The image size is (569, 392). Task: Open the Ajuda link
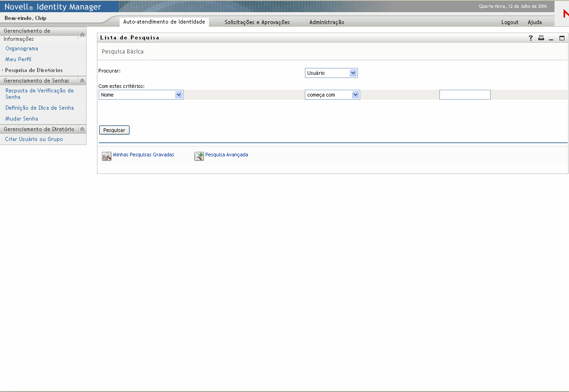point(535,22)
